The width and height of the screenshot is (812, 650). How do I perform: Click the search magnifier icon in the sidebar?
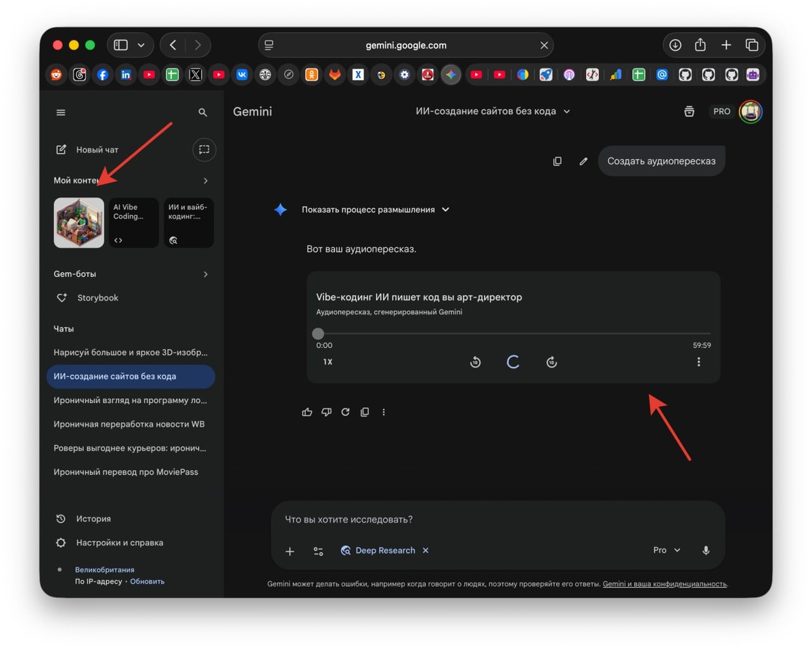tap(203, 112)
